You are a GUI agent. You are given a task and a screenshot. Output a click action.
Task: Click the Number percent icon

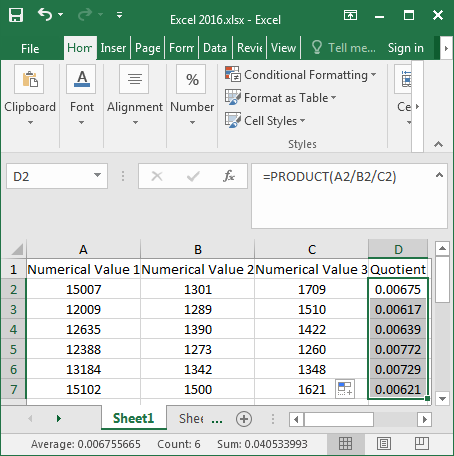click(x=191, y=79)
